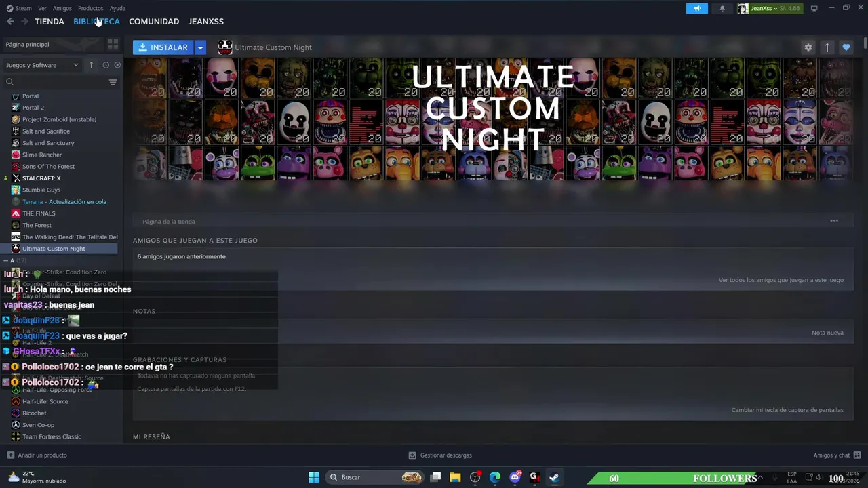The height and width of the screenshot is (488, 868).
Task: Open the Windows Start menu
Action: 314,477
